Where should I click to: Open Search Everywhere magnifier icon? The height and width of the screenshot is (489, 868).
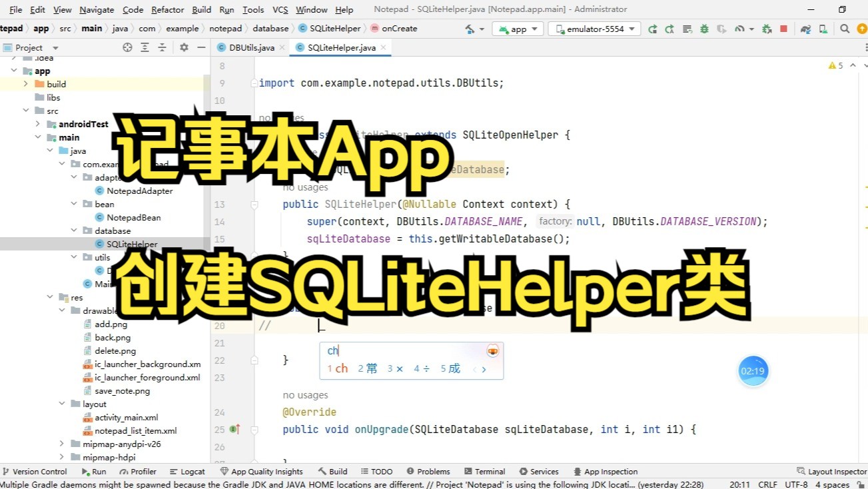[845, 29]
